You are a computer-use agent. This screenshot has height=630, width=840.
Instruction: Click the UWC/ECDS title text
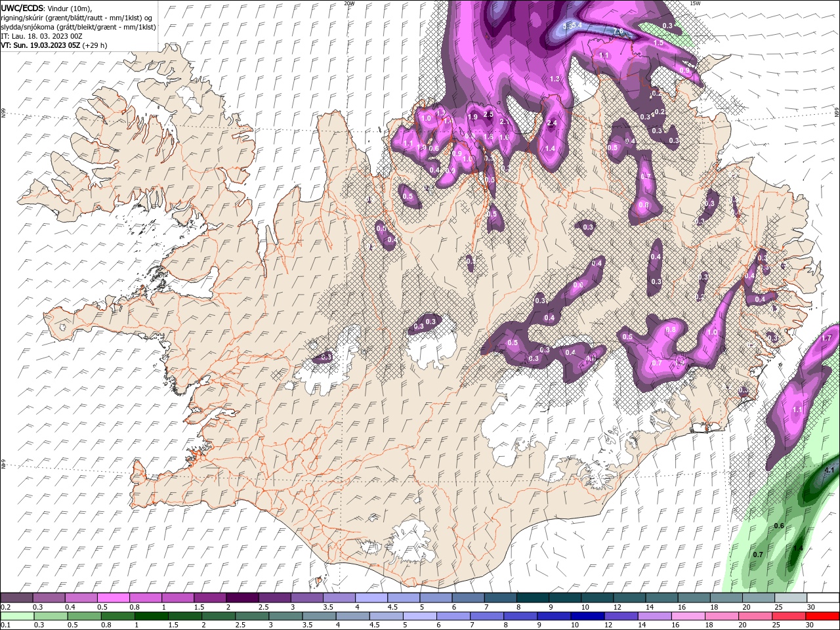(22, 8)
